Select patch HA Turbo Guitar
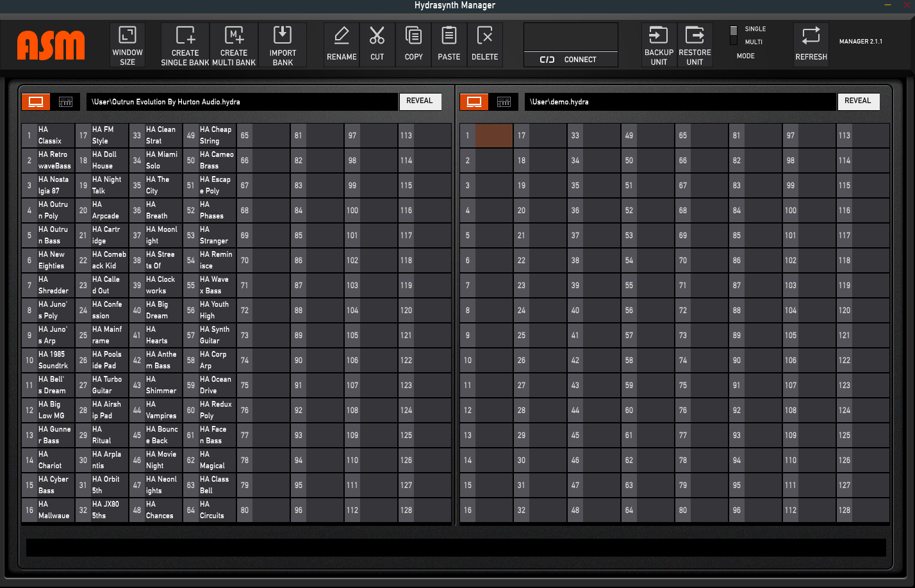This screenshot has height=588, width=915. coord(102,385)
